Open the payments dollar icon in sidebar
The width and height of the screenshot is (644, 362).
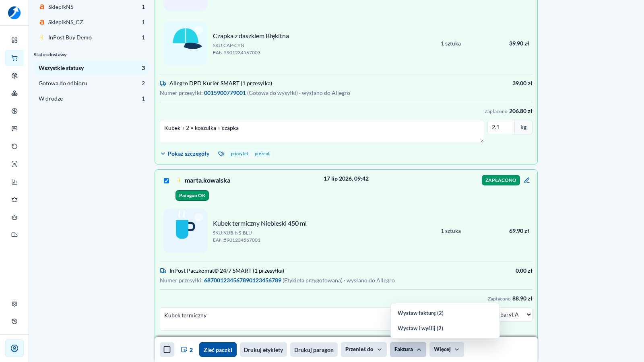(x=14, y=111)
